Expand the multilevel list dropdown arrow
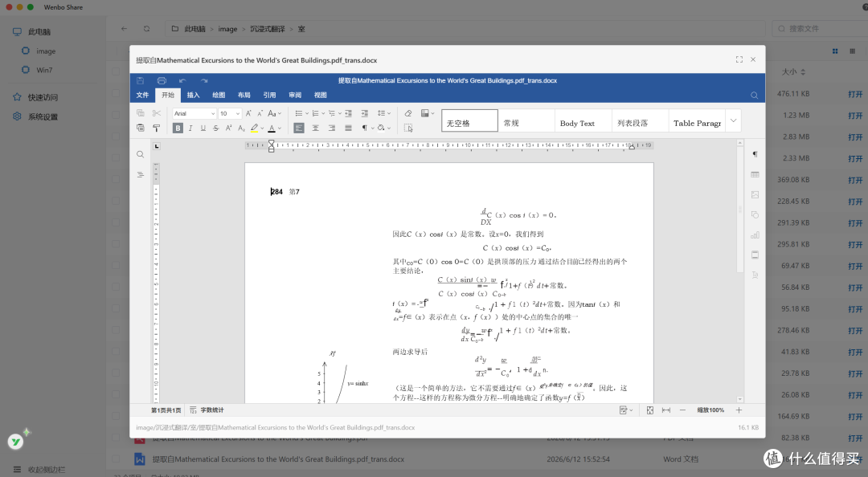868x477 pixels. click(x=339, y=113)
